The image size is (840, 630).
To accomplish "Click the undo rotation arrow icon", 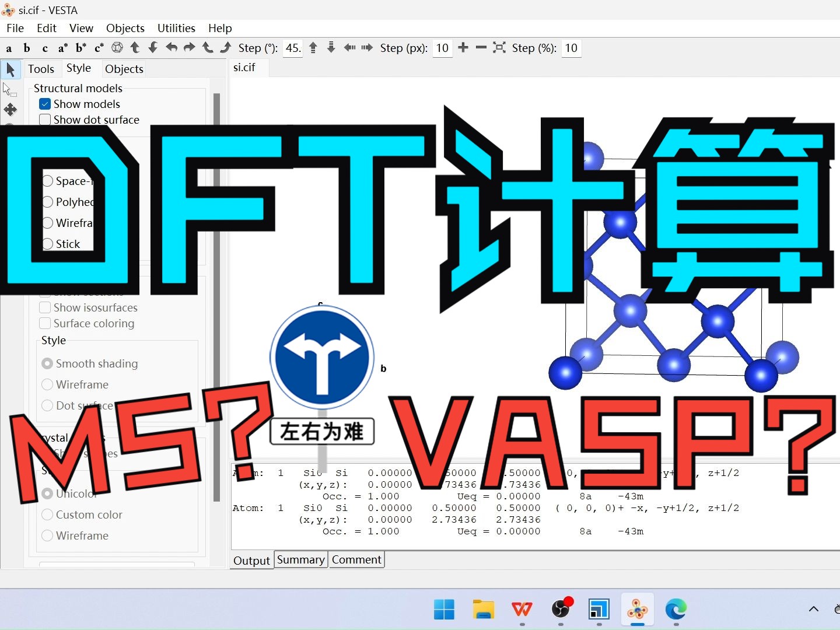I will tap(171, 48).
